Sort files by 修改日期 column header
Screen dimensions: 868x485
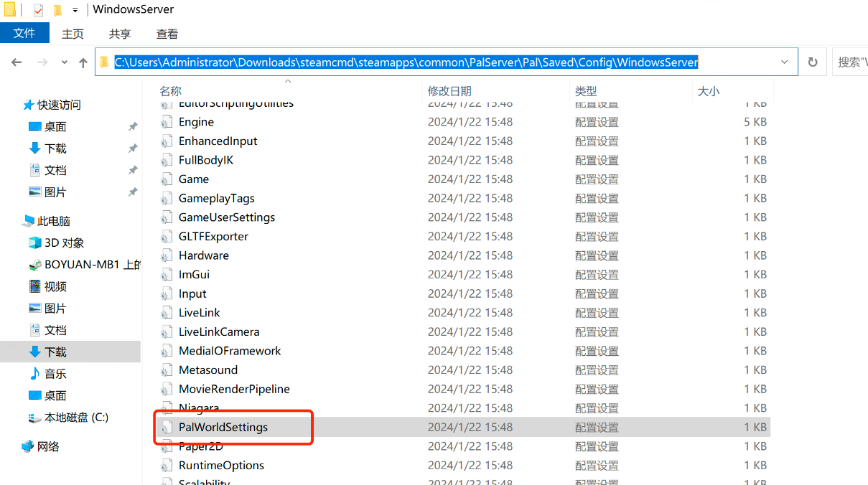(449, 91)
